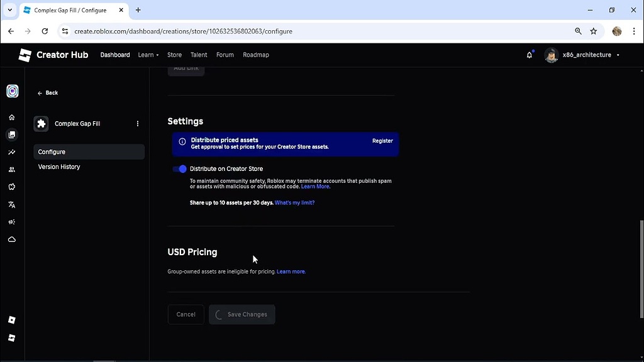This screenshot has width=644, height=362.
Task: Click the collaboration people icon in sidebar
Action: [x=12, y=169]
